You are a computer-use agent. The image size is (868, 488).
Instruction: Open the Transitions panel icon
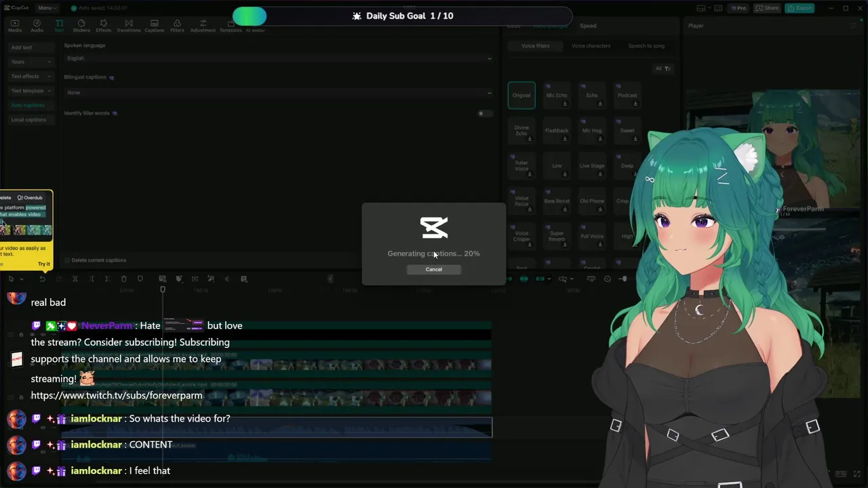(128, 26)
